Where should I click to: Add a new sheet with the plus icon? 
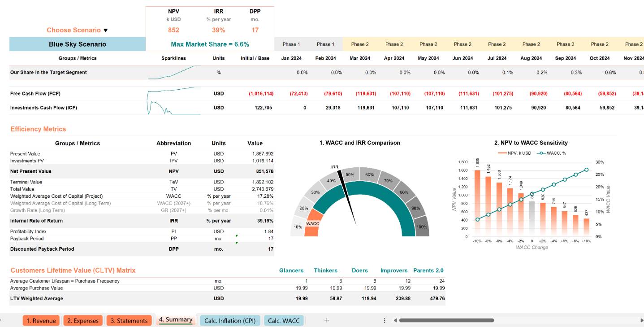[327, 320]
